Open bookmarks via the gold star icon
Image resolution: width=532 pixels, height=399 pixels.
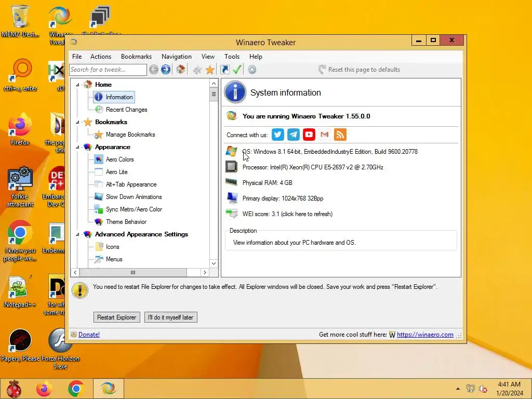[210, 70]
